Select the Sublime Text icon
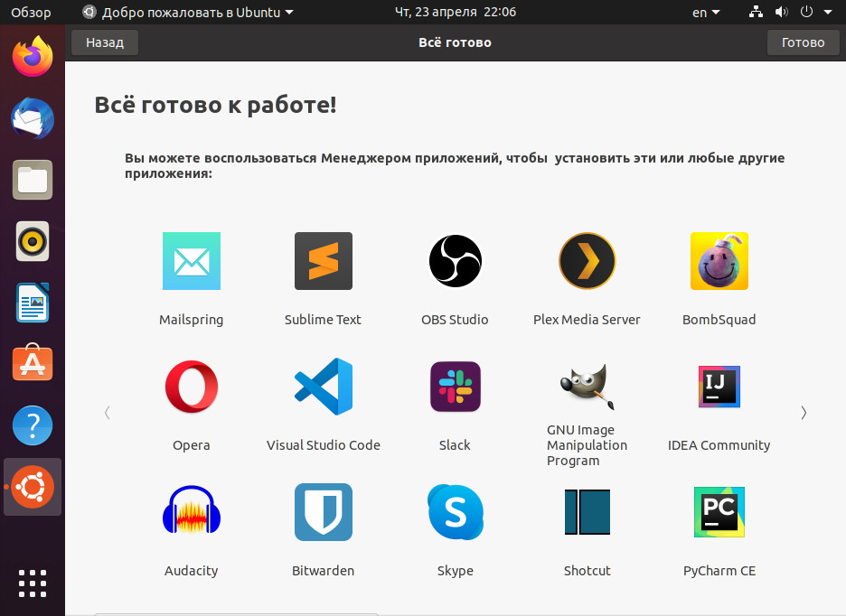 pos(324,261)
